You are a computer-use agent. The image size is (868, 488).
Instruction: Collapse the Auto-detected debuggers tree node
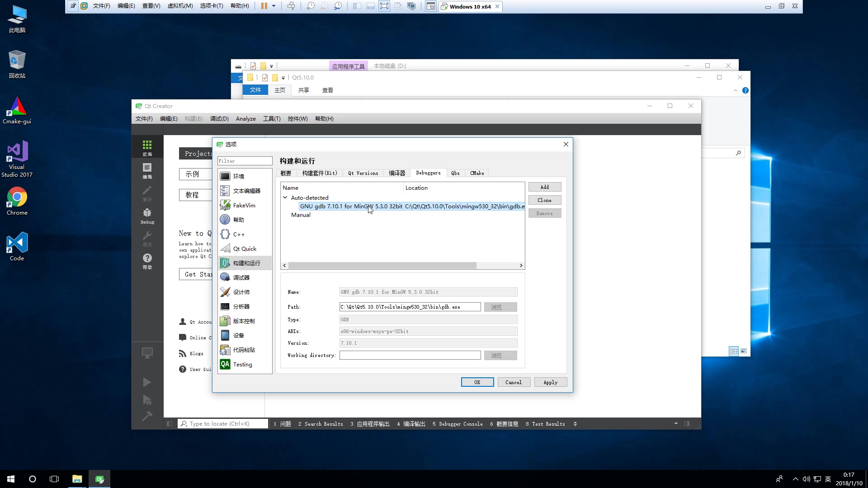285,197
